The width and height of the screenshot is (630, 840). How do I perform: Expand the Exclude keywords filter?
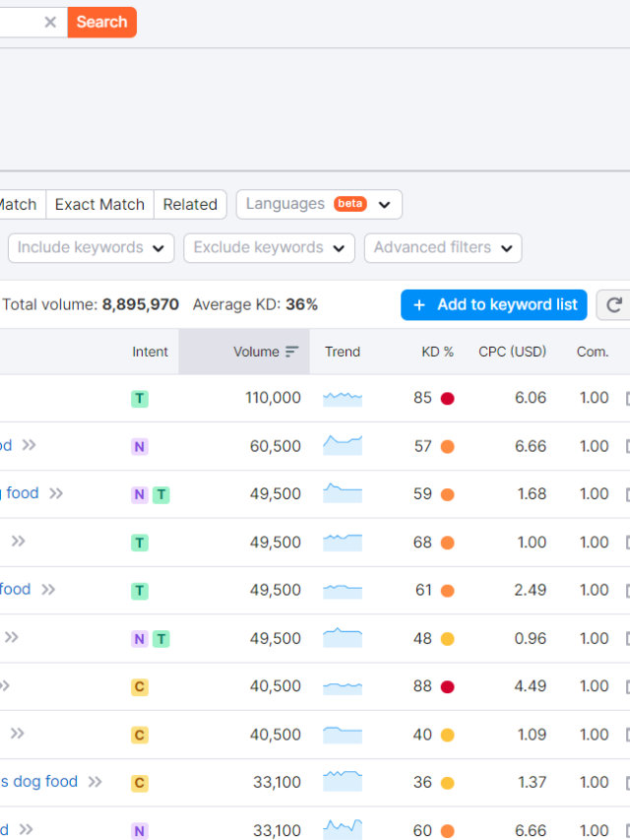coord(269,248)
